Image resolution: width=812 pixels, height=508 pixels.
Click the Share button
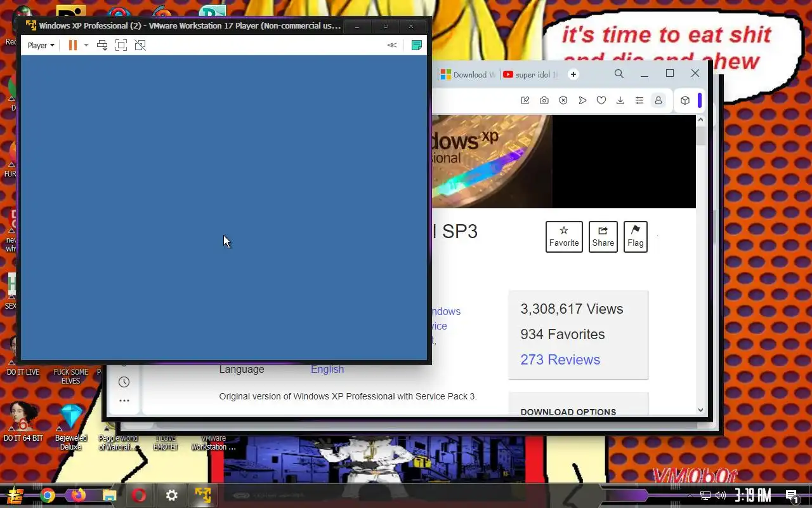603,236
